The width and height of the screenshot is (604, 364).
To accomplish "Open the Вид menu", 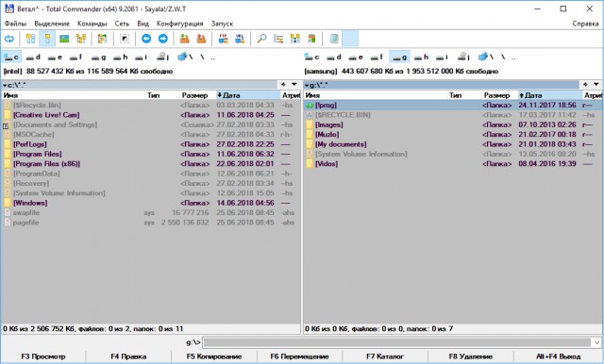I will pos(143,24).
